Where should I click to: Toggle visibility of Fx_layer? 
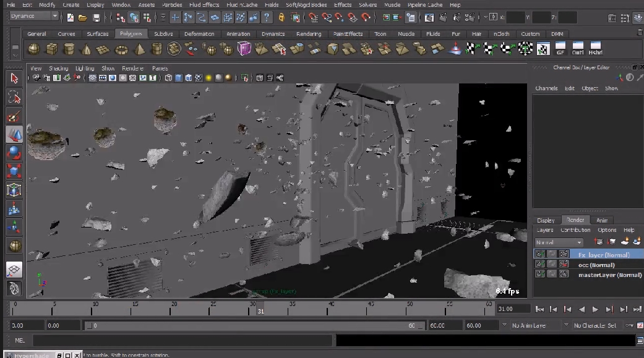[x=540, y=254]
